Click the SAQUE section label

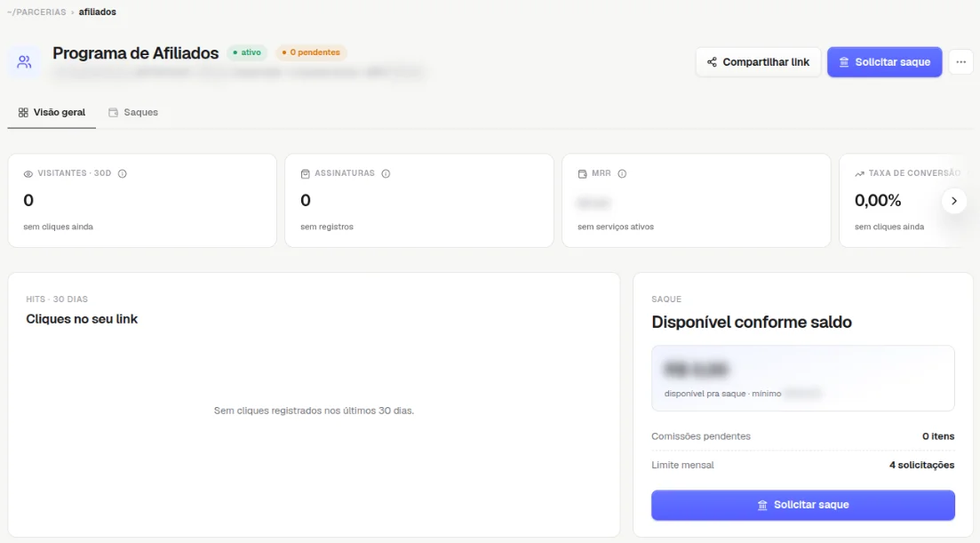(x=666, y=299)
